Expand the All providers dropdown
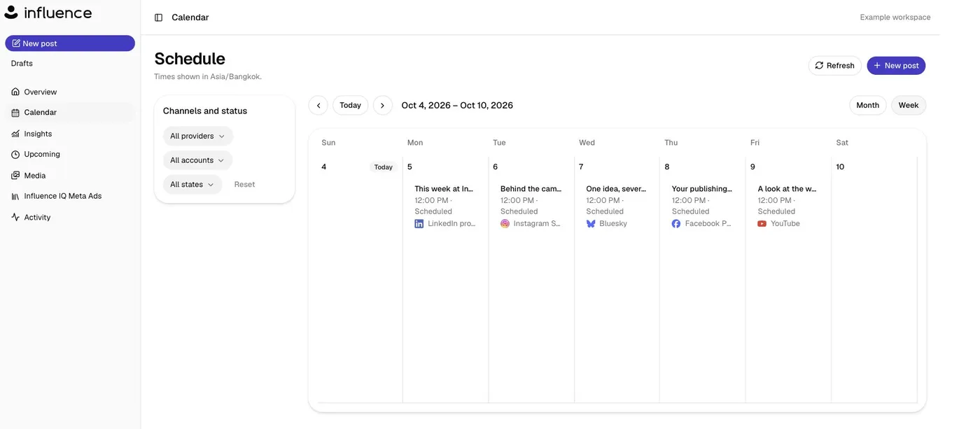Screen dimensions: 980x429 tap(198, 136)
